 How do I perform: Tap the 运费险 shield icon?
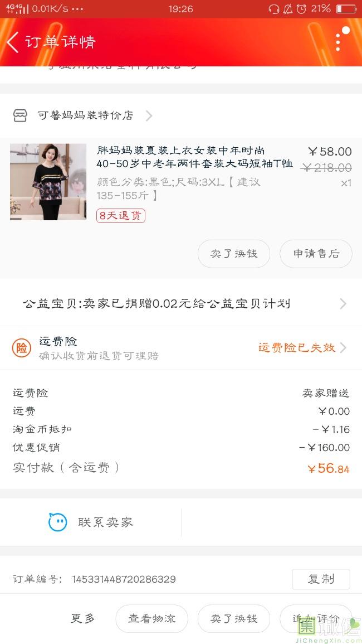21,348
